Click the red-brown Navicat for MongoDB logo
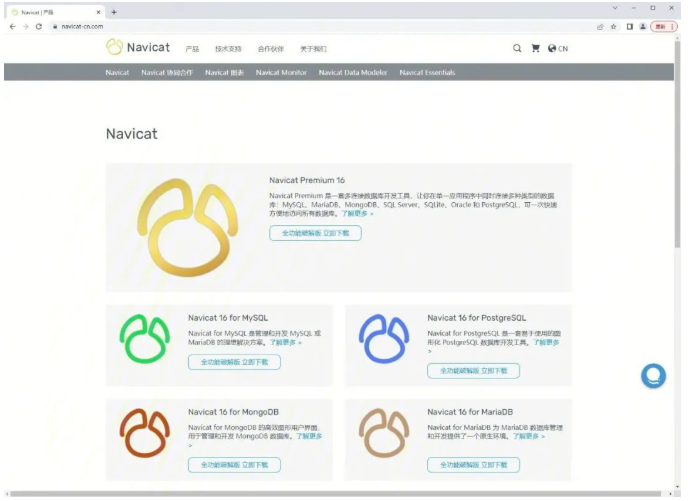This screenshot has height=501, width=688. pyautogui.click(x=145, y=433)
